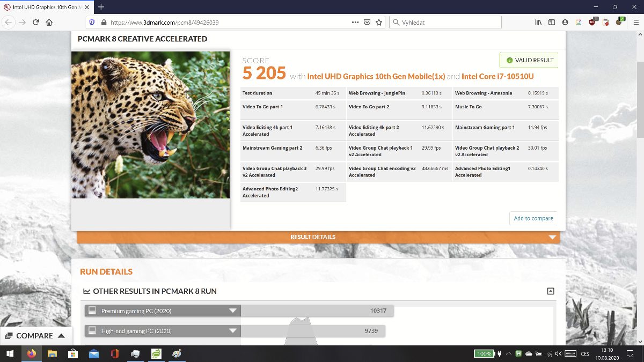Open the Intel Core i7-10510U link
Viewport: 644px width, 362px height.
[x=497, y=76]
